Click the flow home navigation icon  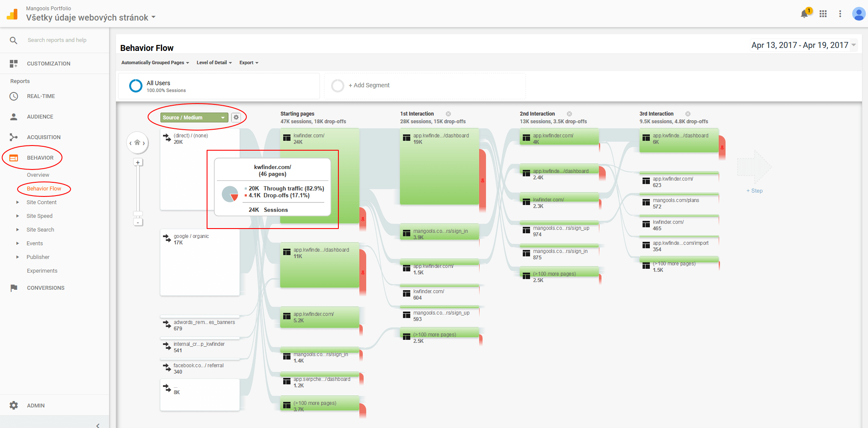[x=137, y=143]
